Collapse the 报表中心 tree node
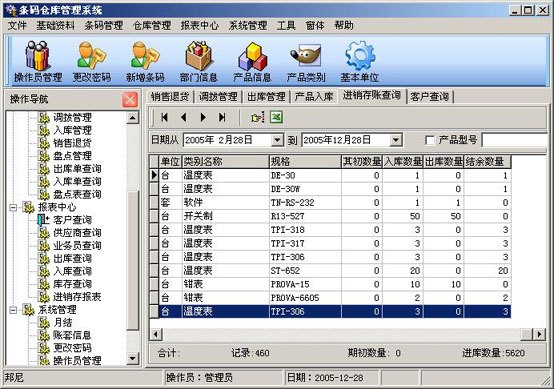This screenshot has height=389, width=554. coord(13,207)
